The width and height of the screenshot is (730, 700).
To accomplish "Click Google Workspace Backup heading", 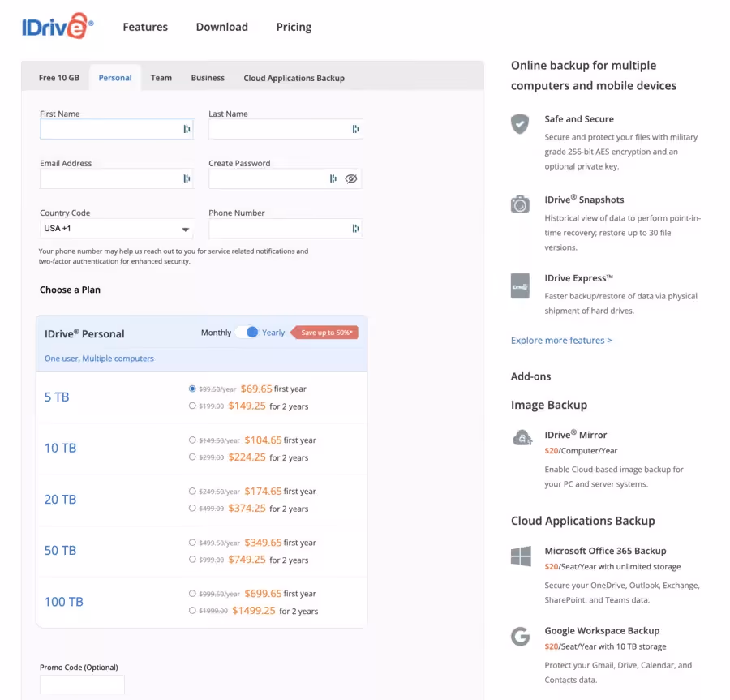I will [x=602, y=631].
